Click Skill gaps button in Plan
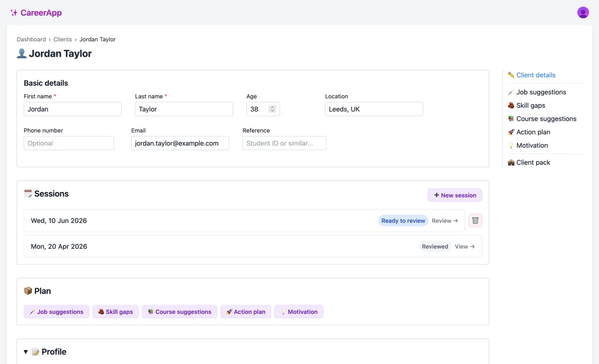This screenshot has width=599, height=364. pyautogui.click(x=116, y=312)
